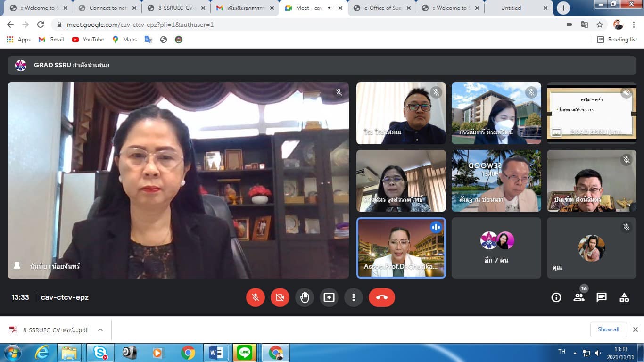Select the GRAD SSRU presentation tile
This screenshot has height=362, width=644.
pos(591,113)
